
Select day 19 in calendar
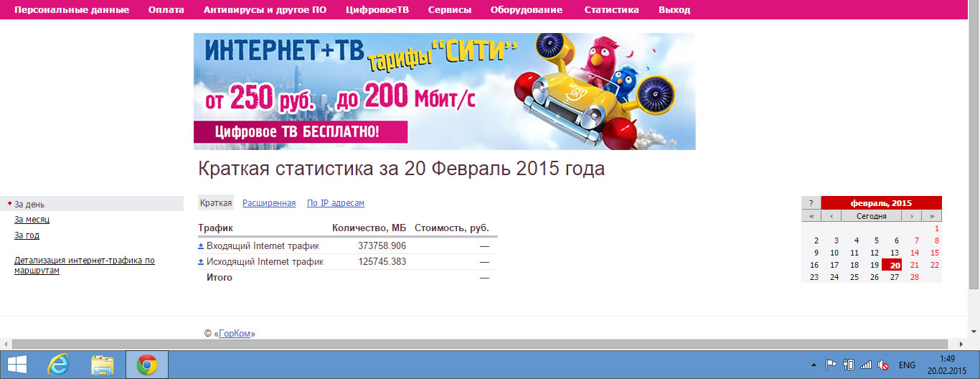(x=875, y=265)
